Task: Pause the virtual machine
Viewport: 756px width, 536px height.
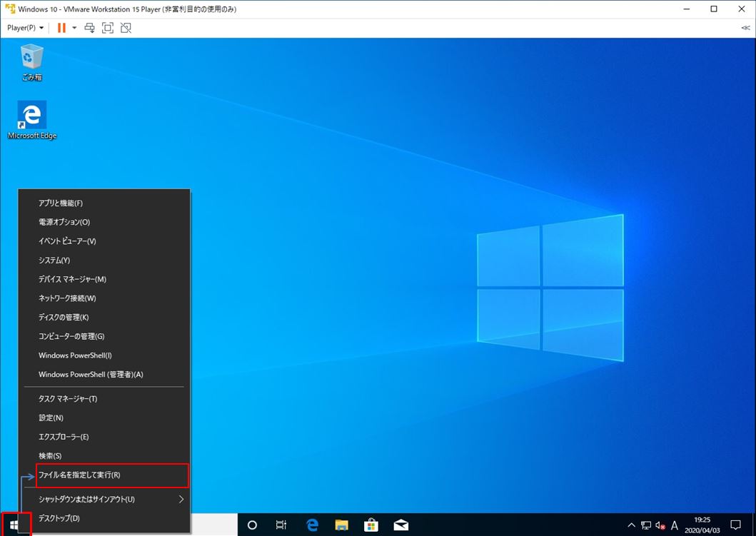Action: (x=61, y=28)
